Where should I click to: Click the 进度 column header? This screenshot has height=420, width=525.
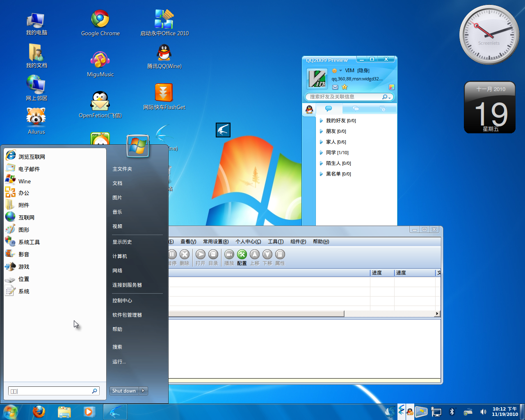tap(382, 273)
